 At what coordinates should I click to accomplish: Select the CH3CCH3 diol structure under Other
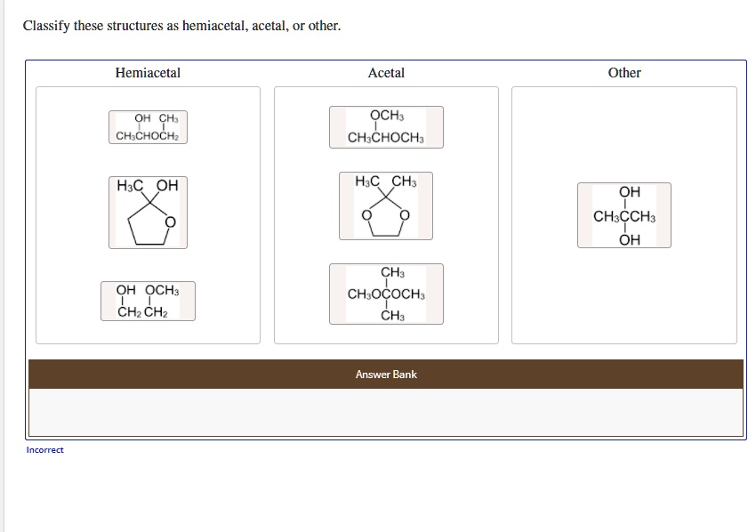tap(624, 214)
